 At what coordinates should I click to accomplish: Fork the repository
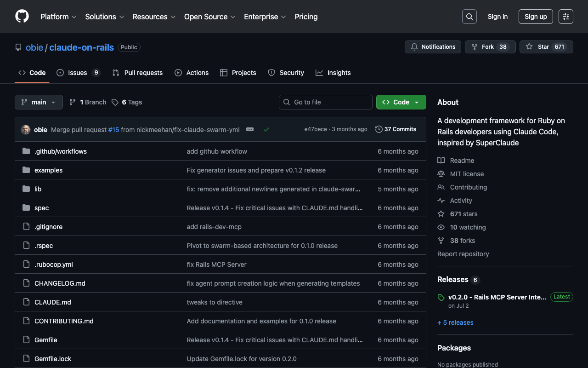490,47
